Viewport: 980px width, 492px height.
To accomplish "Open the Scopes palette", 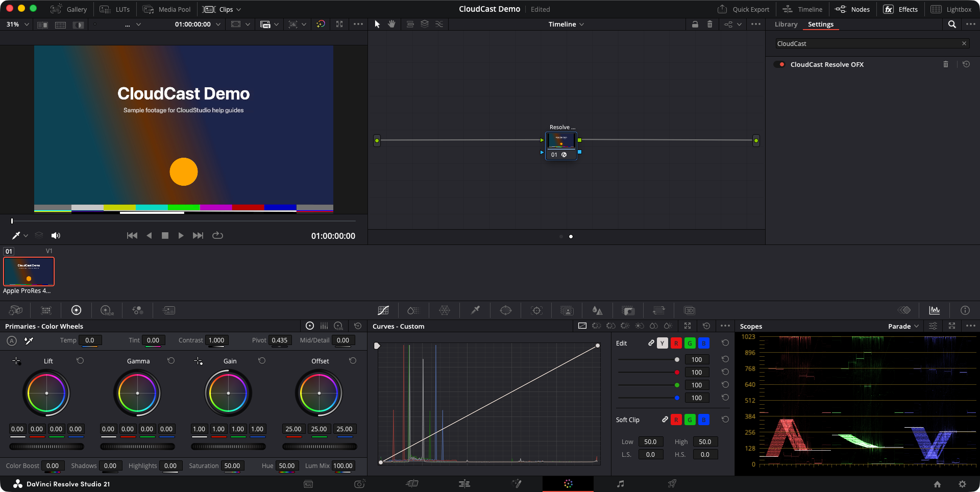I will click(935, 310).
